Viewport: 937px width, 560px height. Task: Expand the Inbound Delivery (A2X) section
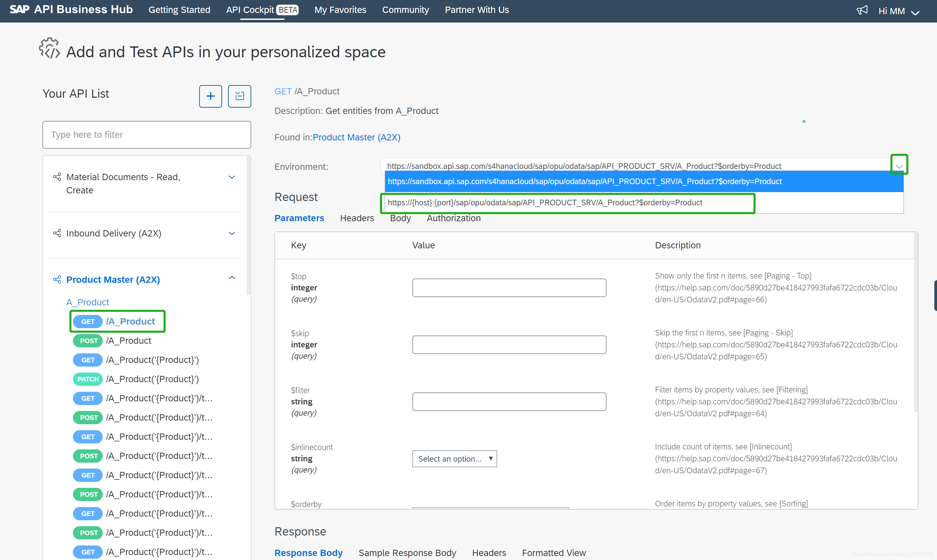click(x=232, y=233)
